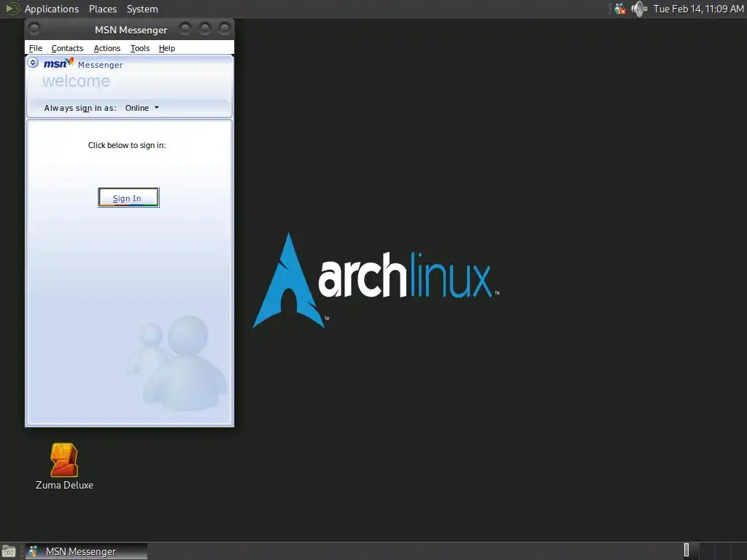Close the MSN Messenger window
Viewport: 747px width, 560px height.
pos(225,28)
